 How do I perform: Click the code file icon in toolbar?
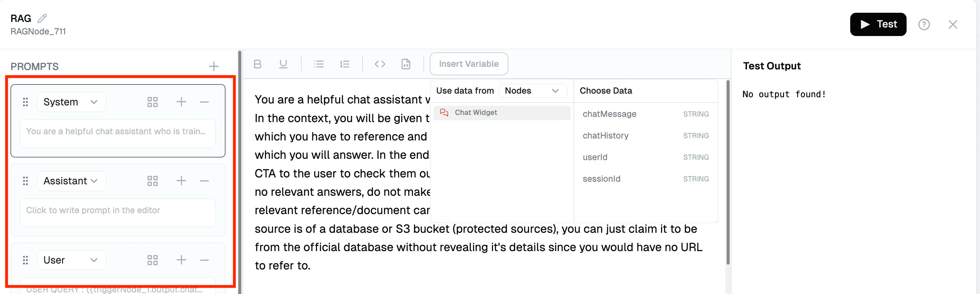coord(406,64)
